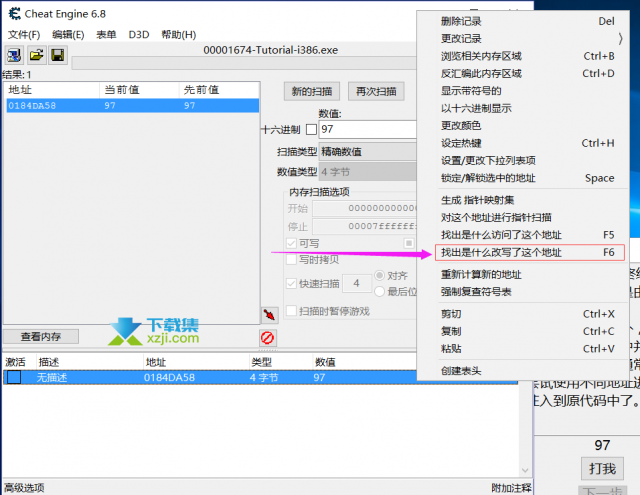The height and width of the screenshot is (495, 640).
Task: Toggle the active checkbox for 无描述 row
Action: tap(14, 377)
